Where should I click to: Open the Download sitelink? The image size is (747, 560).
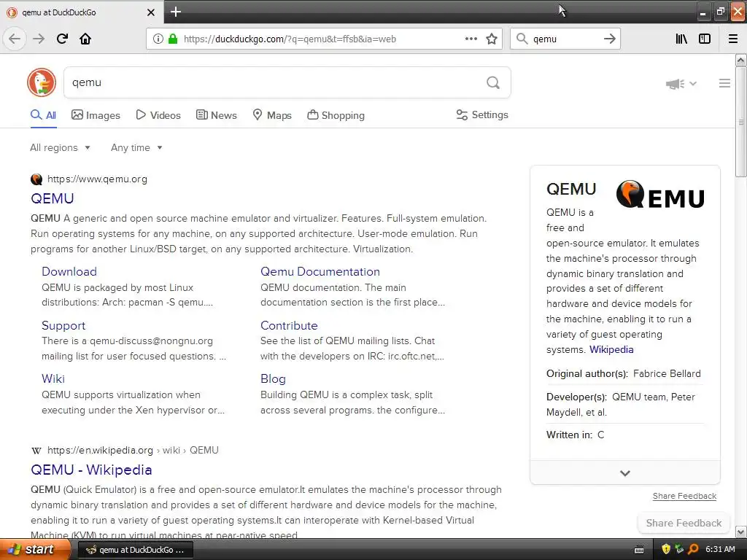(x=69, y=271)
